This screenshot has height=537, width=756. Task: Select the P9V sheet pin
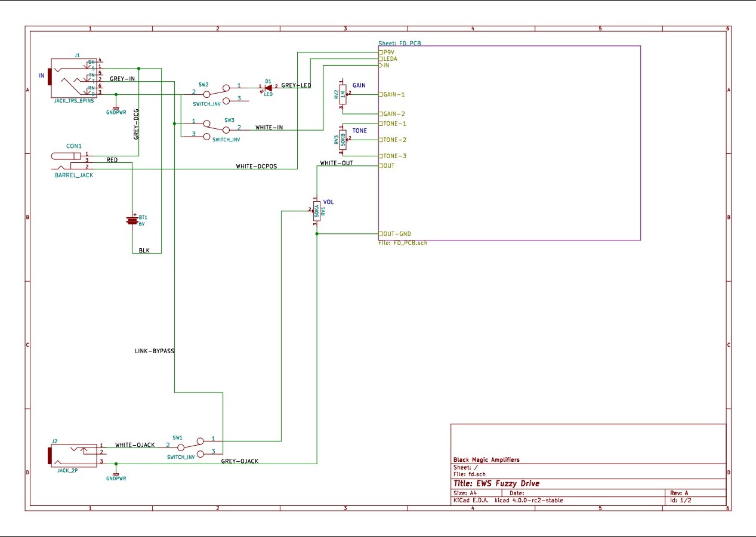point(389,53)
